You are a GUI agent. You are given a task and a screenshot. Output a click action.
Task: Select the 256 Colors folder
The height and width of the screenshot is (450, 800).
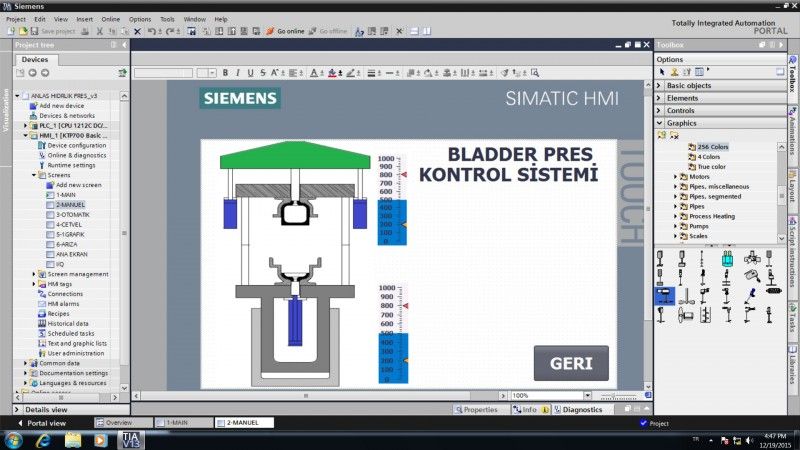click(712, 146)
